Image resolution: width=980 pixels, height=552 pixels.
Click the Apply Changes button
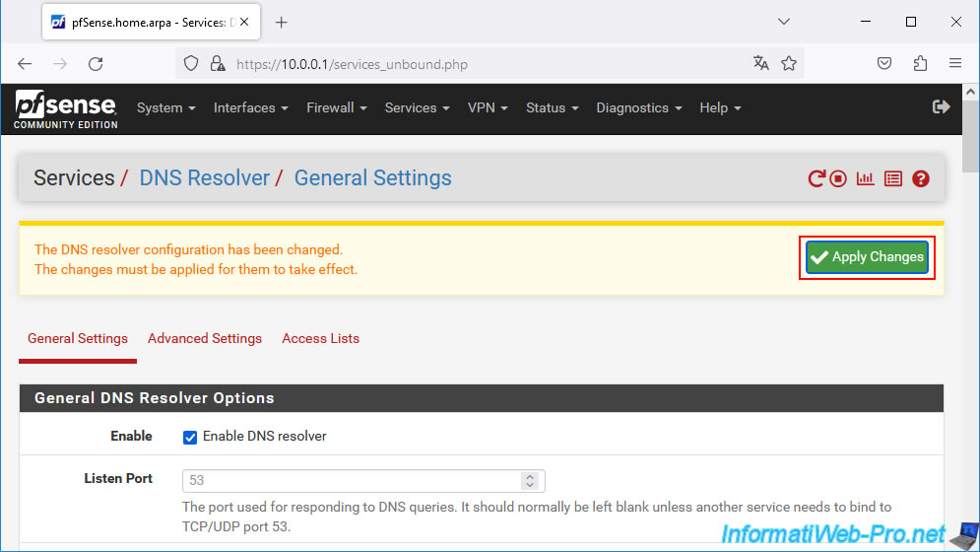pyautogui.click(x=867, y=257)
